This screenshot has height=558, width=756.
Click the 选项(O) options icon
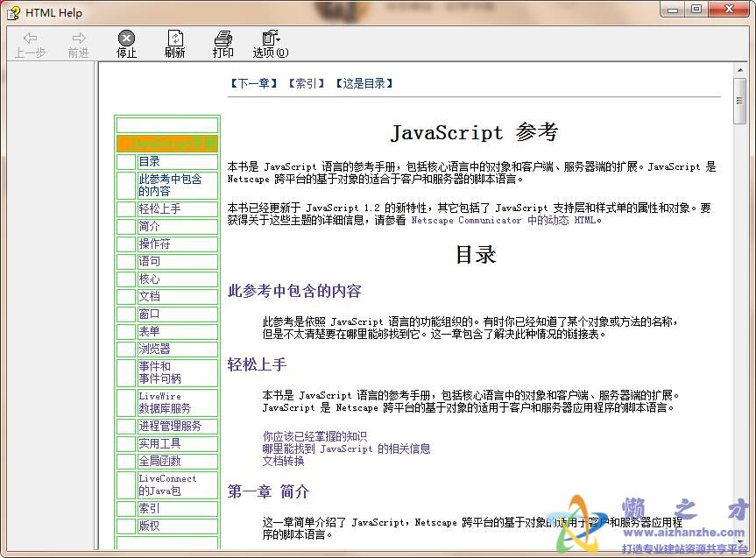[269, 39]
